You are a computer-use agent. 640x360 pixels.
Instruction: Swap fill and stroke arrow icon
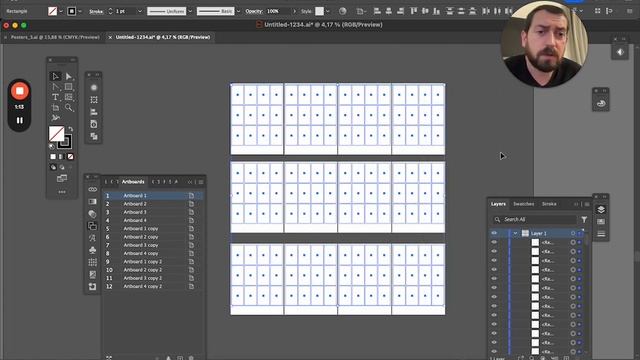click(71, 129)
